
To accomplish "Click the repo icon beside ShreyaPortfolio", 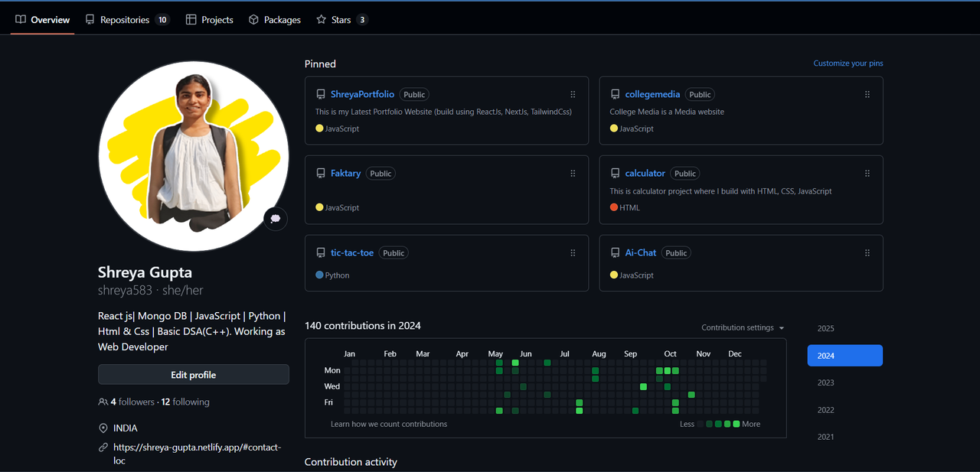I will [321, 95].
